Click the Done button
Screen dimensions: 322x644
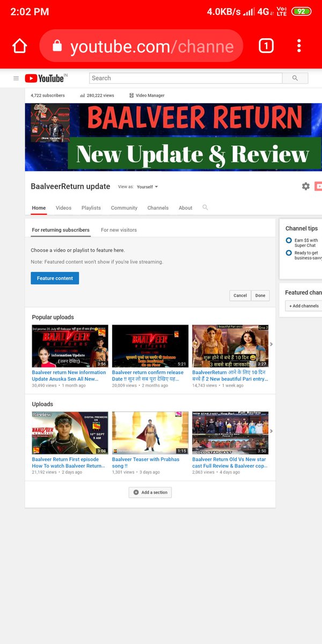[260, 296]
